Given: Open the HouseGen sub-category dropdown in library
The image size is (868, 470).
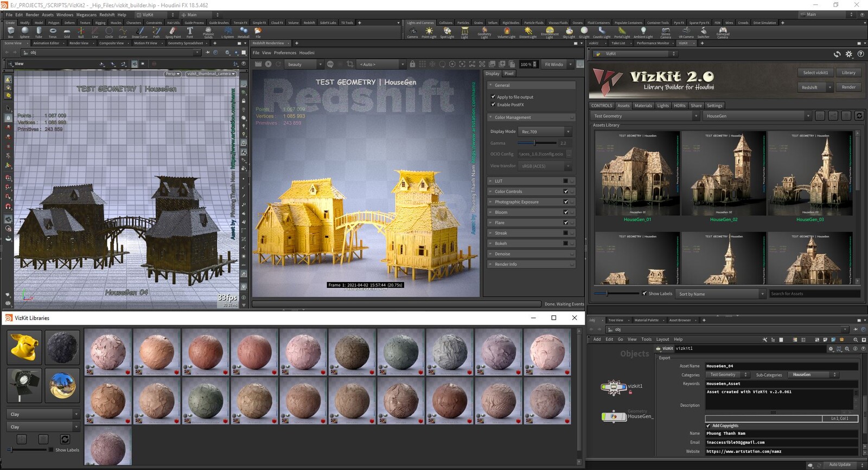Looking at the screenshot, I should (758, 116).
